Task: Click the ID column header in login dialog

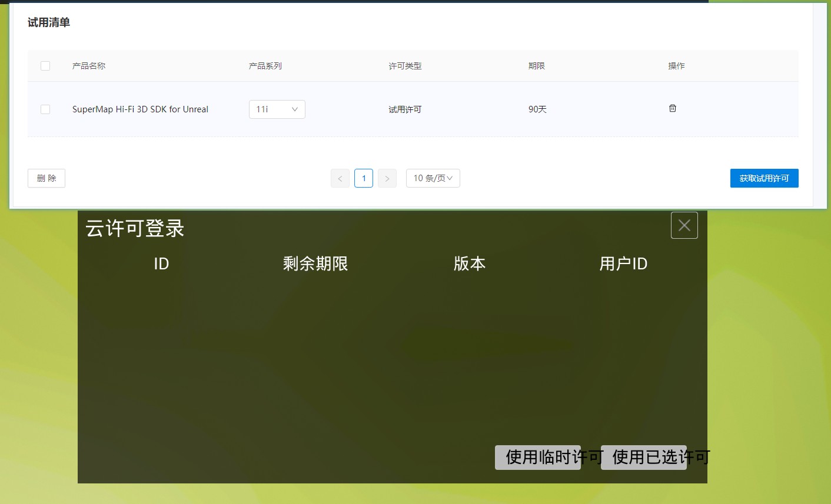Action: (x=161, y=263)
